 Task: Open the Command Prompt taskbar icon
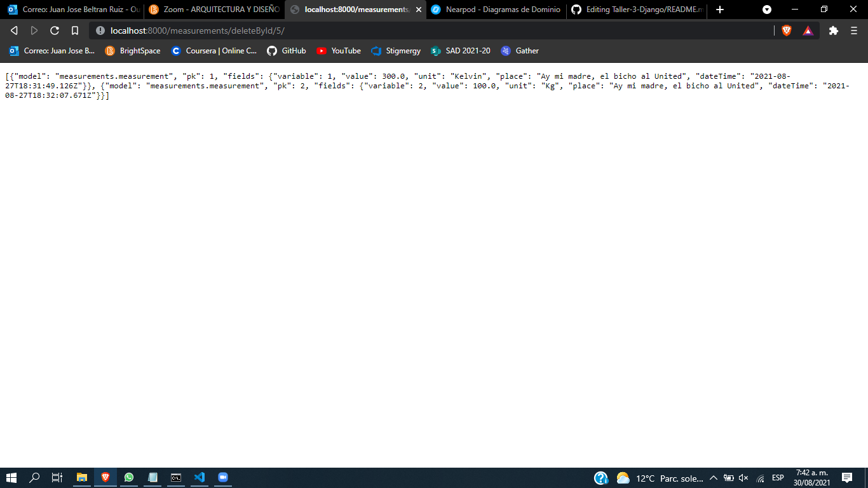(x=176, y=477)
